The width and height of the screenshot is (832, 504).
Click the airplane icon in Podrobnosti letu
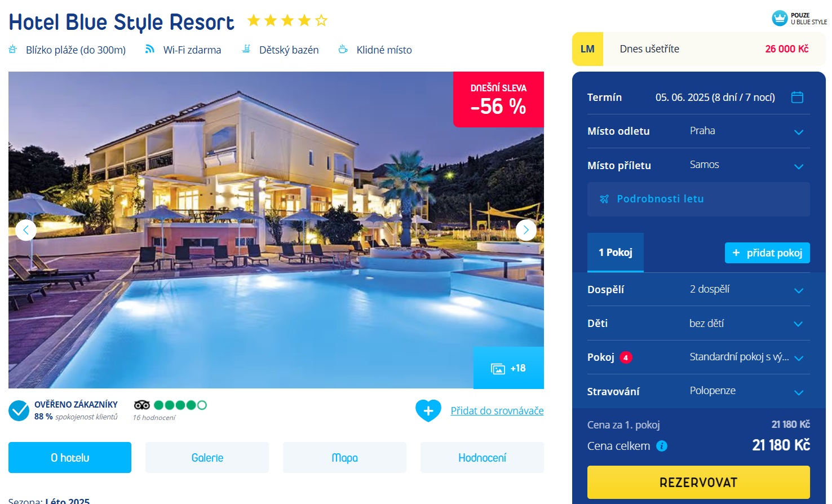tap(604, 199)
